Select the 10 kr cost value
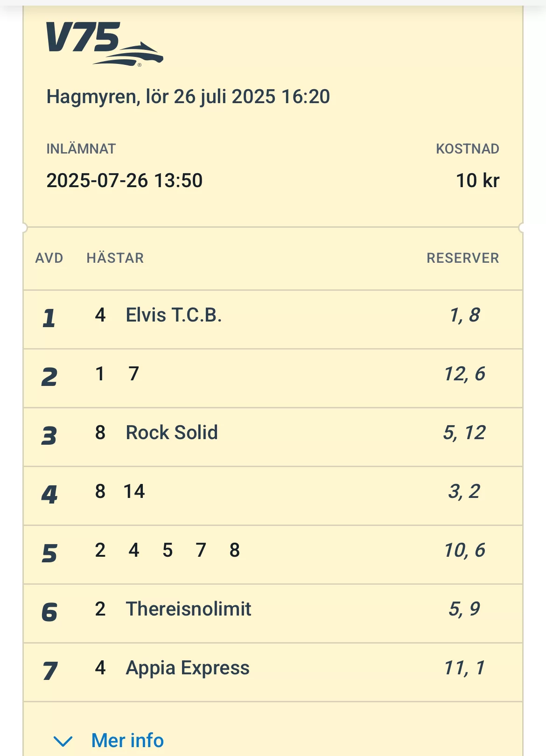The height and width of the screenshot is (756, 546). pos(477,181)
